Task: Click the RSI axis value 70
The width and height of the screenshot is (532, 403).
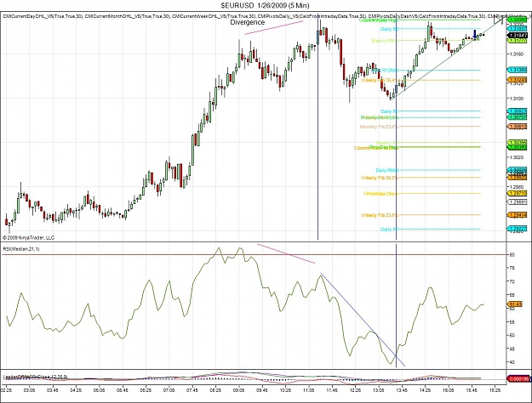Action: (512, 281)
